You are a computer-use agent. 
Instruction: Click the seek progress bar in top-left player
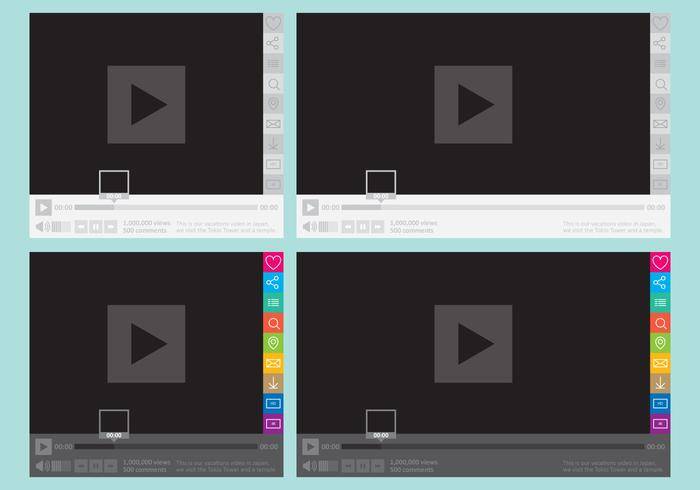[x=166, y=208]
